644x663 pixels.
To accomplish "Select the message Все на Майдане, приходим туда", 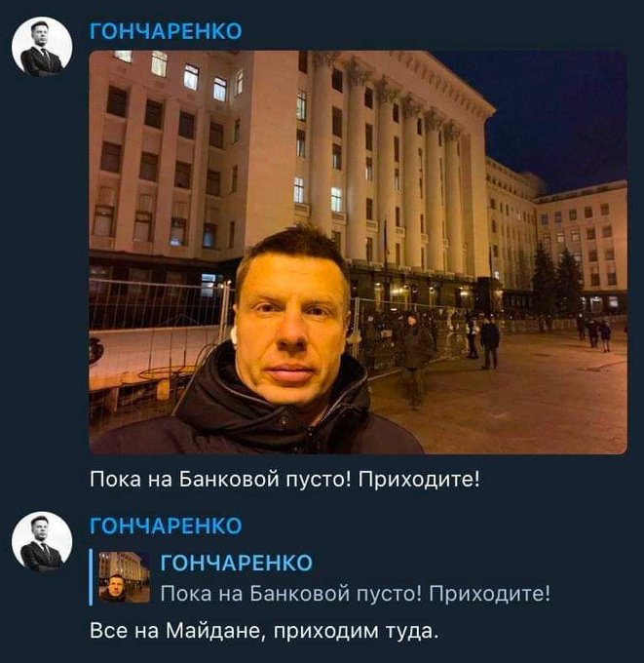I will coord(264,631).
